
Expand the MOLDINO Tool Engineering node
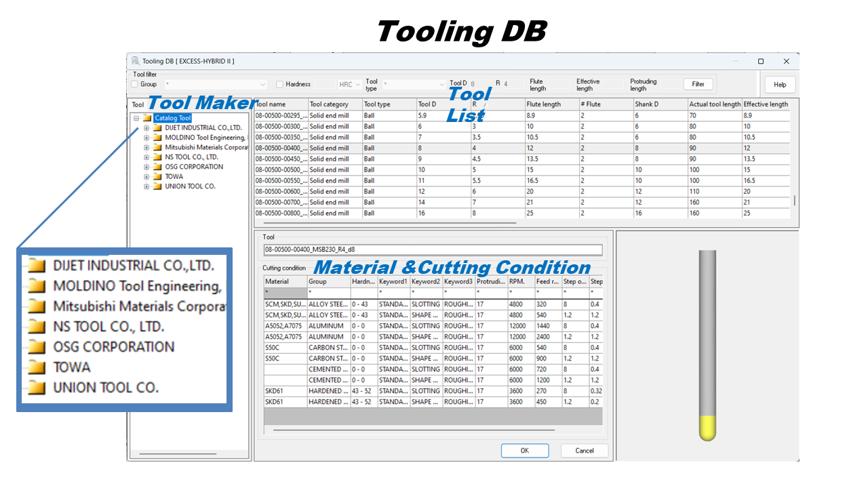(146, 138)
